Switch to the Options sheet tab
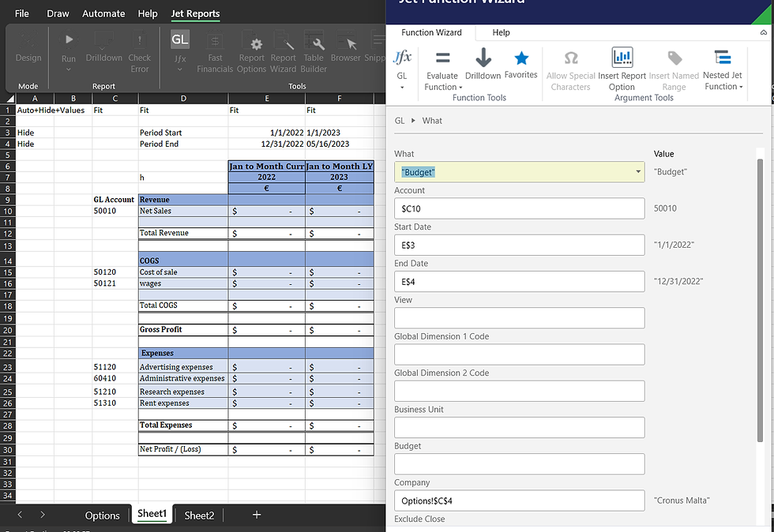Viewport: 774px width, 532px height. [x=102, y=515]
